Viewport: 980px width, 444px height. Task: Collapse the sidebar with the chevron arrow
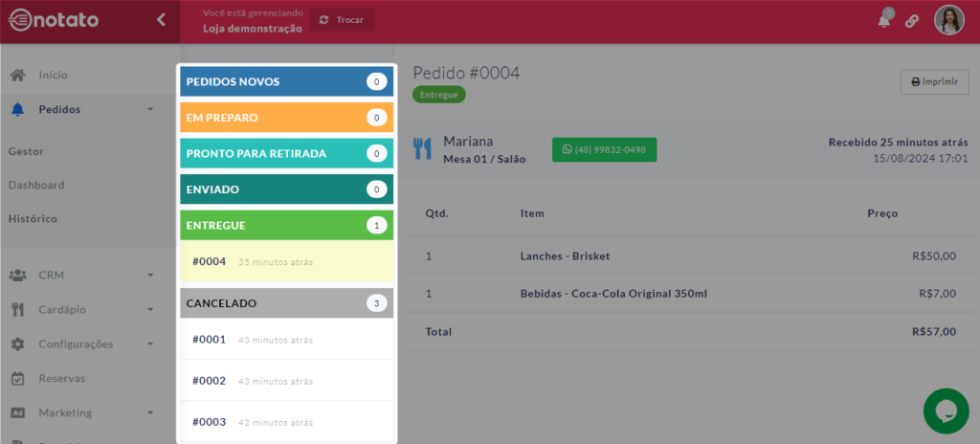[161, 19]
